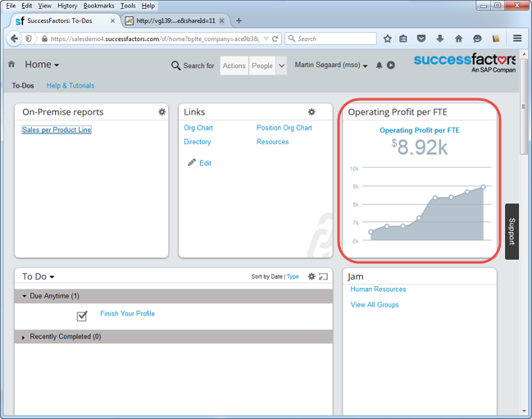532x419 pixels.
Task: Open the To Do title dropdown
Action: pos(39,276)
